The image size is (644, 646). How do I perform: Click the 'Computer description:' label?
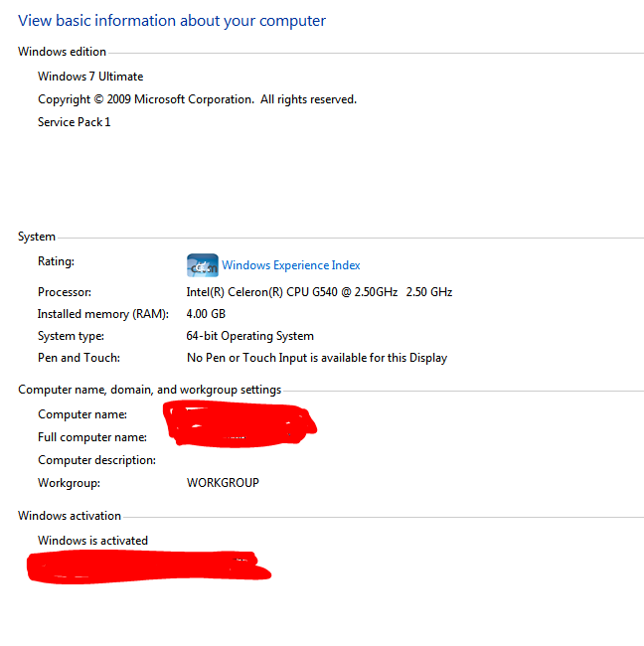pos(96,460)
